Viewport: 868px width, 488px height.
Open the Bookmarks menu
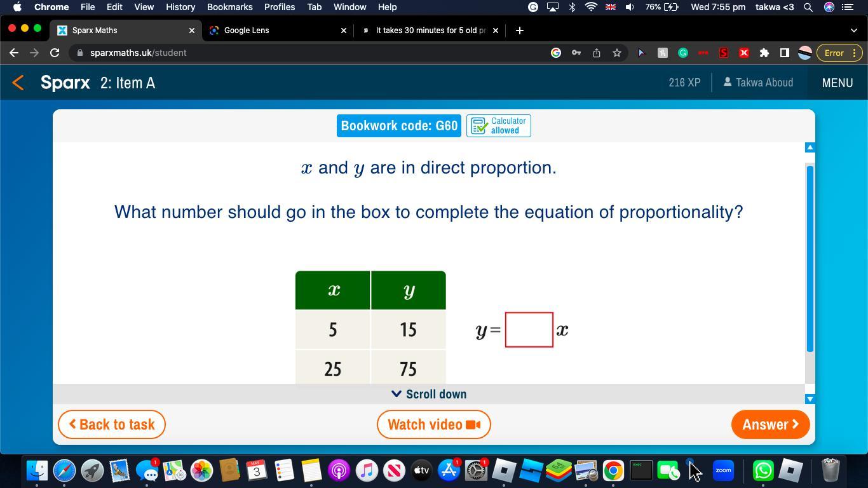pos(229,7)
